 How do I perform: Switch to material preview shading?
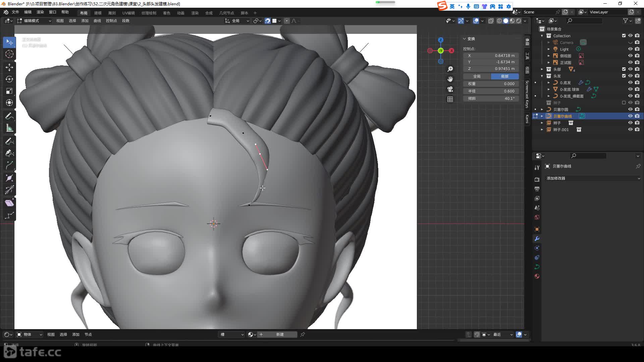pos(512,21)
